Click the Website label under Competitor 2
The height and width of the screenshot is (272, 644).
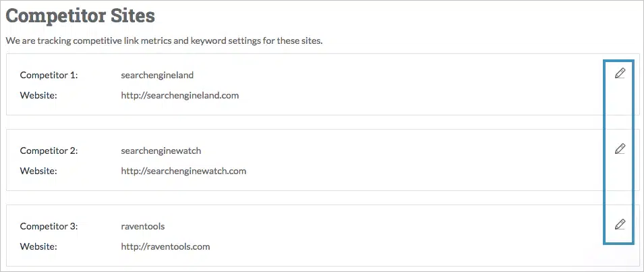click(x=38, y=171)
